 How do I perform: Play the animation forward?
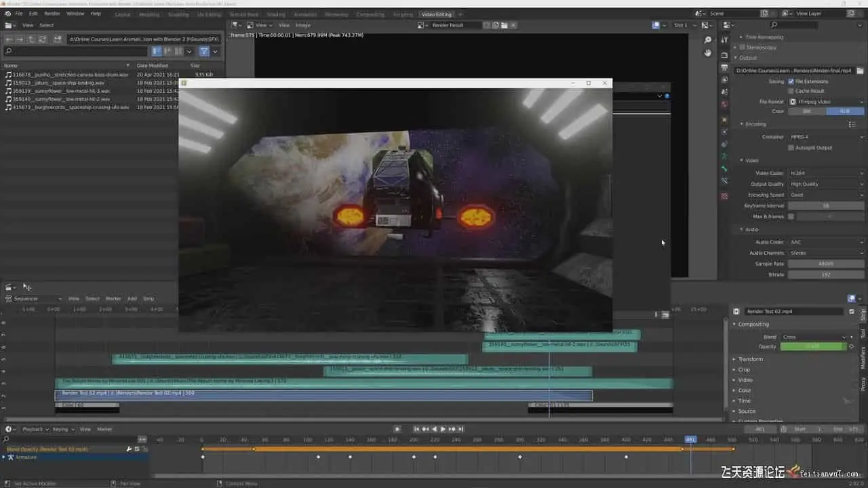point(443,429)
